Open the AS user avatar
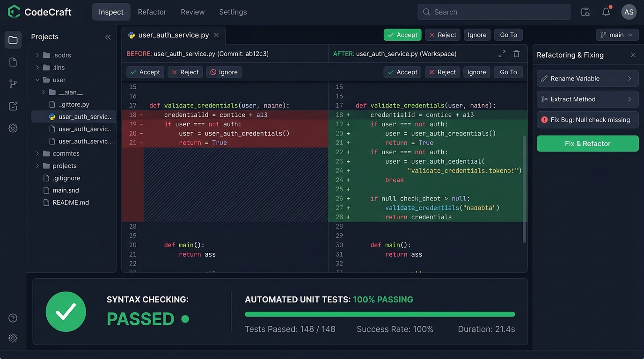The image size is (644, 359). [x=629, y=12]
